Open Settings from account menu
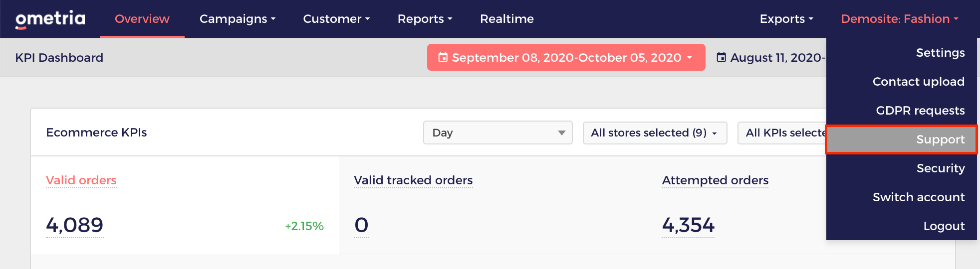 [940, 53]
